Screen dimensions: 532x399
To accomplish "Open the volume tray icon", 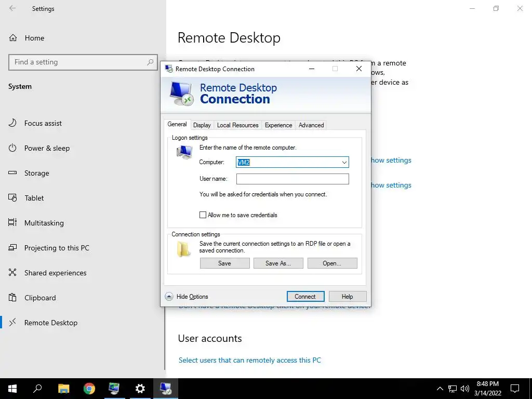I will 464,389.
